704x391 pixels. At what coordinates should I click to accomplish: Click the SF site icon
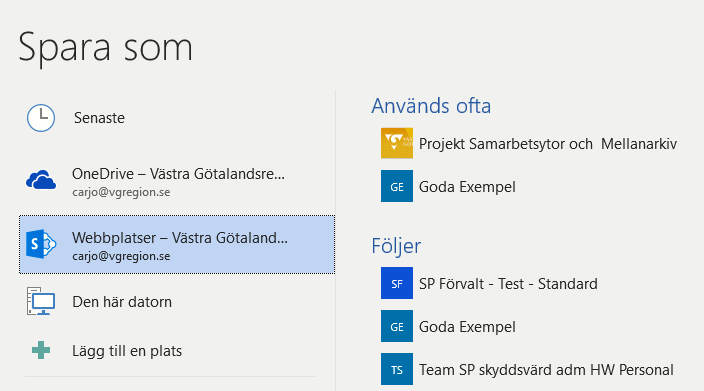[397, 283]
